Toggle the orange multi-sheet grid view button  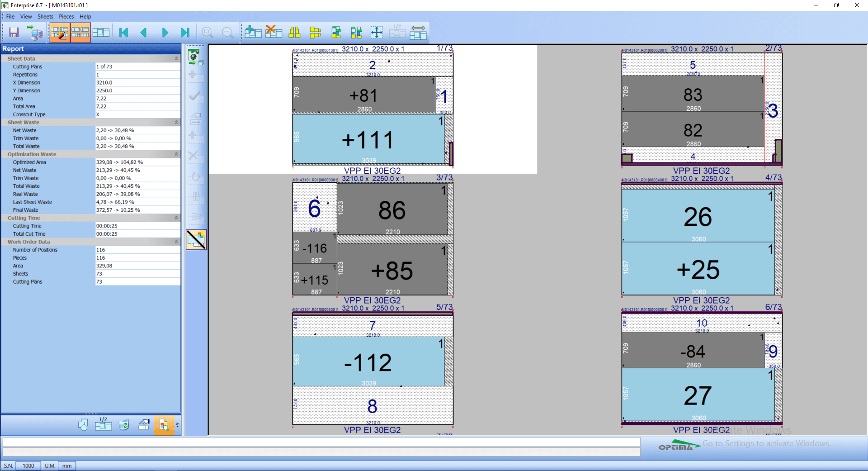pyautogui.click(x=80, y=33)
